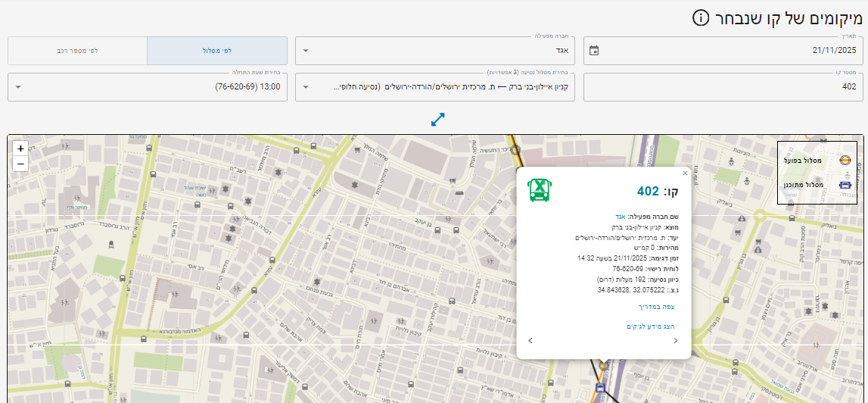Open the operator company dropdown (אגד)
The width and height of the screenshot is (868, 403).
(435, 51)
